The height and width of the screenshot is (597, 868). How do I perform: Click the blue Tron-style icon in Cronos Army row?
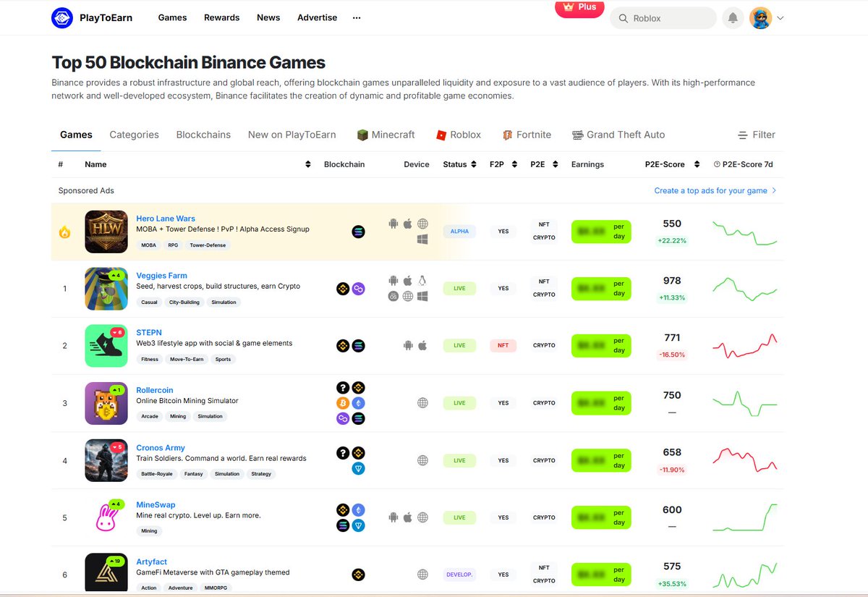pyautogui.click(x=358, y=468)
